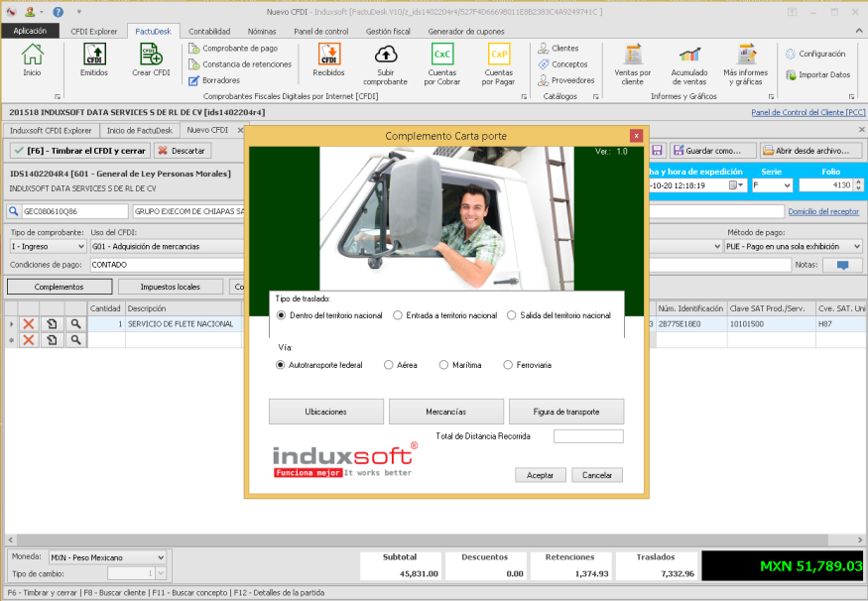Click the receptor RFC input field
This screenshot has height=601, width=868.
75,211
